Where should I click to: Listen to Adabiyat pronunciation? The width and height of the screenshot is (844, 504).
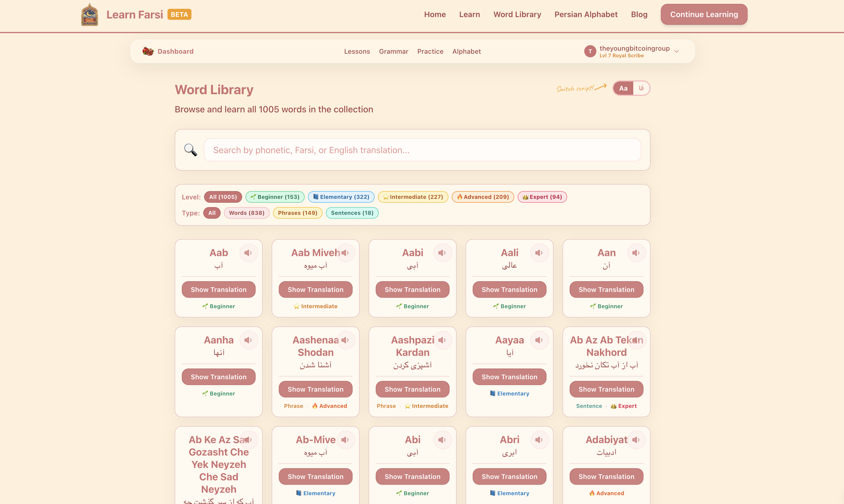coord(636,440)
